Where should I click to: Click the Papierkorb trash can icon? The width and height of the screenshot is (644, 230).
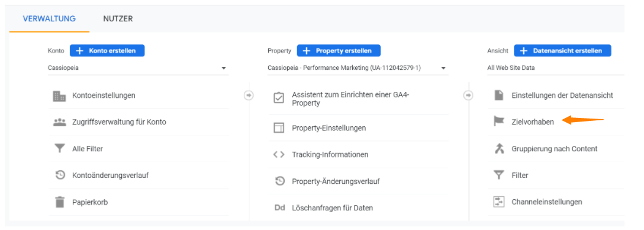coord(60,202)
